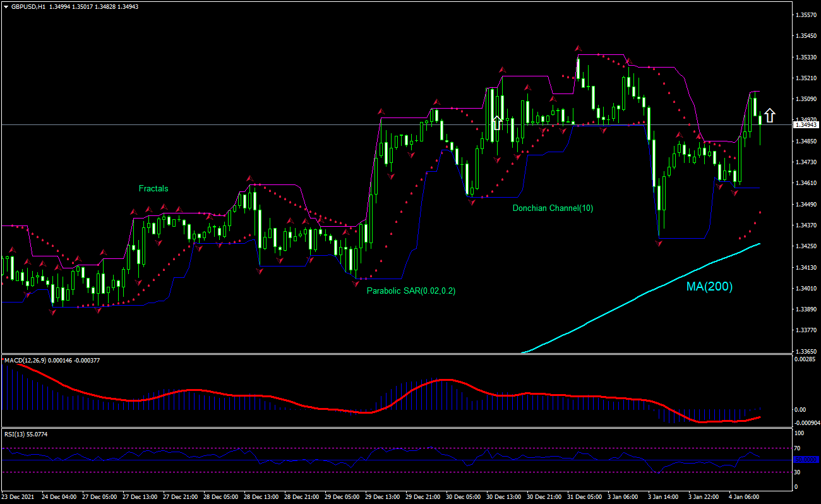The height and width of the screenshot is (504, 821).
Task: Select the 30 Dec 05:00 time axis label
Action: tap(464, 497)
